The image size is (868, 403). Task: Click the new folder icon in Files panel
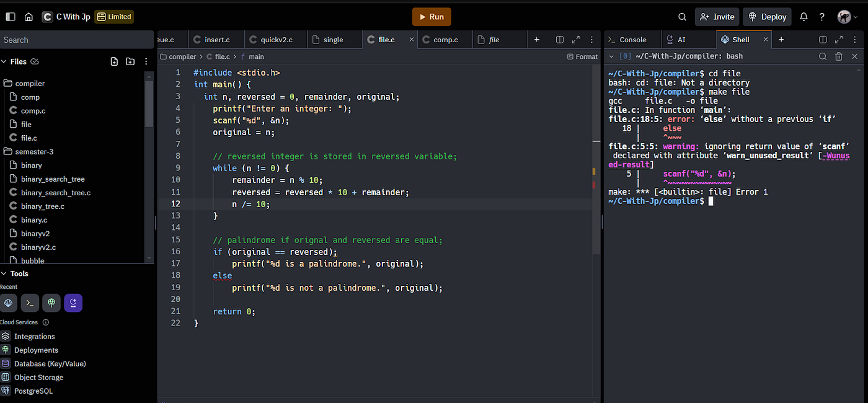(x=130, y=61)
